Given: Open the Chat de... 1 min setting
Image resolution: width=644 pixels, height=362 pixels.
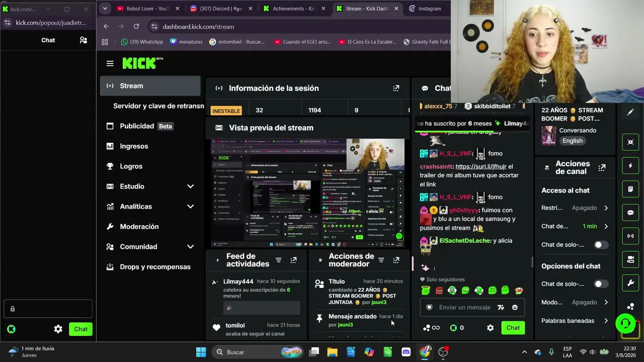Looking at the screenshot, I should 575,226.
